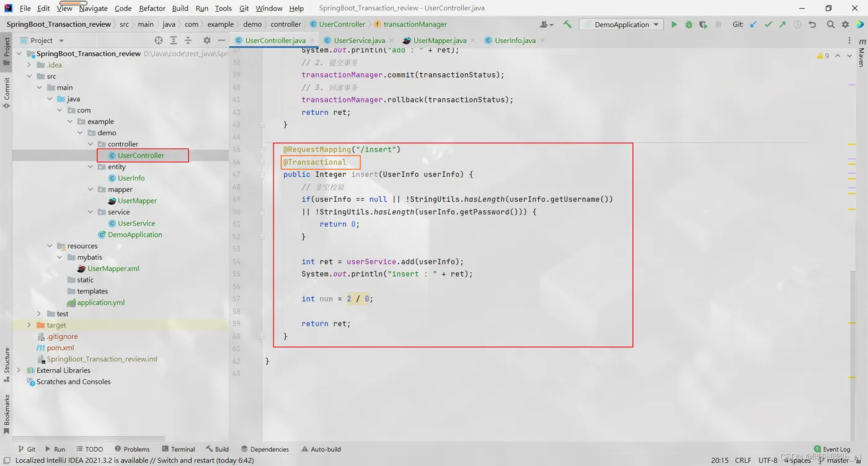Expand the target folder
This screenshot has width=868, height=466.
[29, 325]
